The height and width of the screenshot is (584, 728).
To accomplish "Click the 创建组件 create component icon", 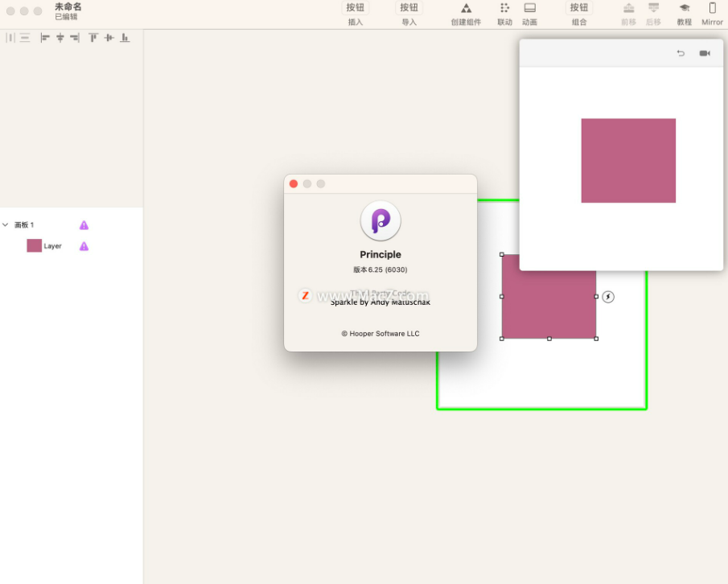I will pyautogui.click(x=466, y=8).
